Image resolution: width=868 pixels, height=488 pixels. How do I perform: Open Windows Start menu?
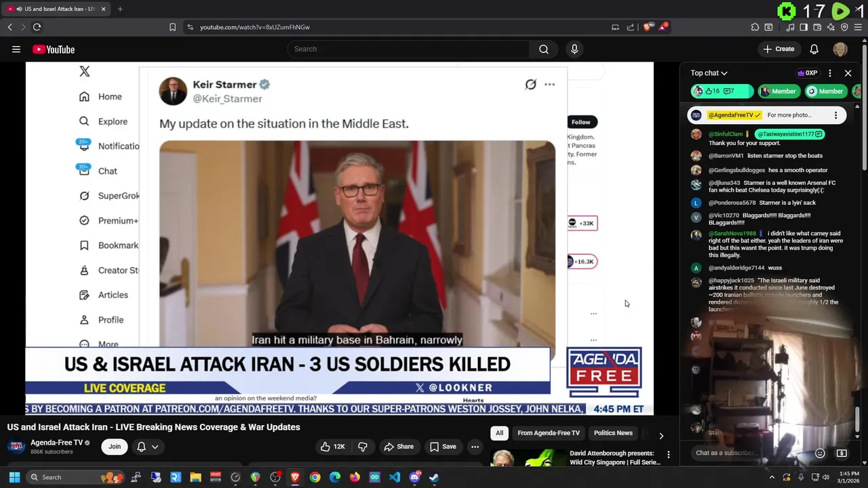(14, 477)
